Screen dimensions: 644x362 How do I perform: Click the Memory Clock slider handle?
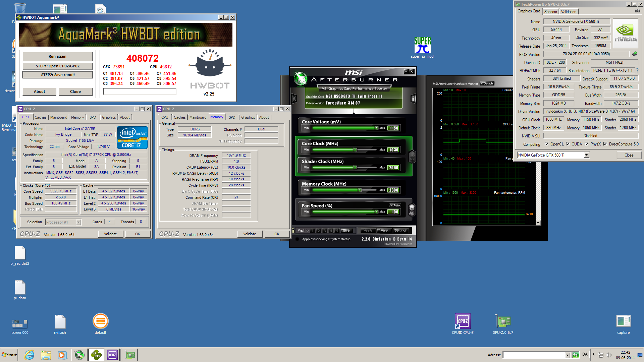360,190
